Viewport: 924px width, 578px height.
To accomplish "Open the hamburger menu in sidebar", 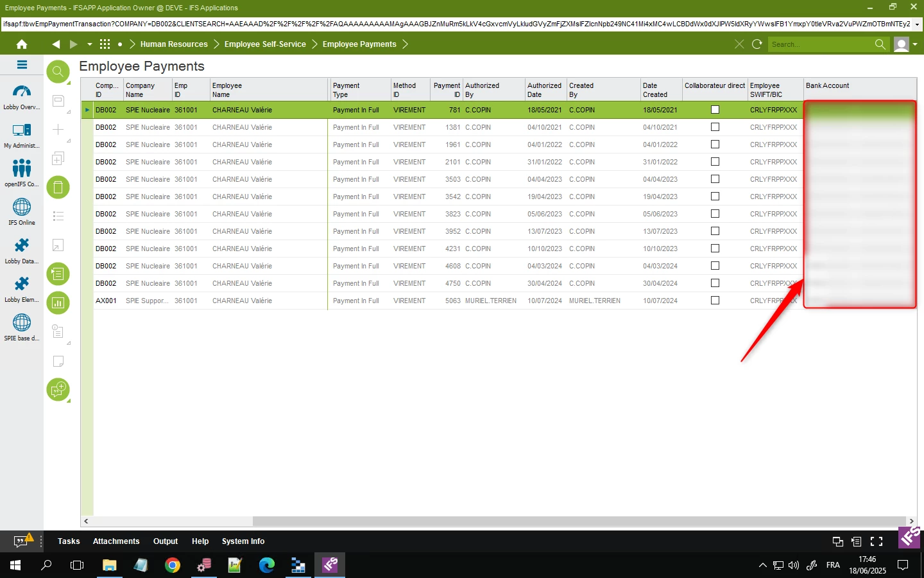I will tap(22, 65).
